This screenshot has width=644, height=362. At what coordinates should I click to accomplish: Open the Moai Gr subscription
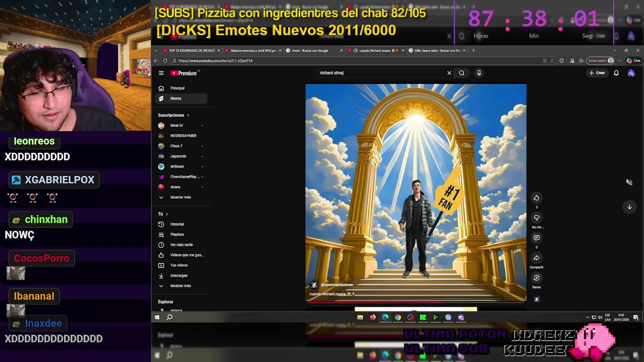pos(181,125)
